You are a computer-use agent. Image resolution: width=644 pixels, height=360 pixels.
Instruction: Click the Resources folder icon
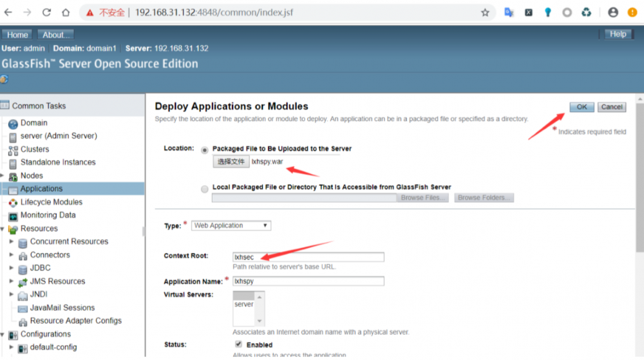(13, 229)
